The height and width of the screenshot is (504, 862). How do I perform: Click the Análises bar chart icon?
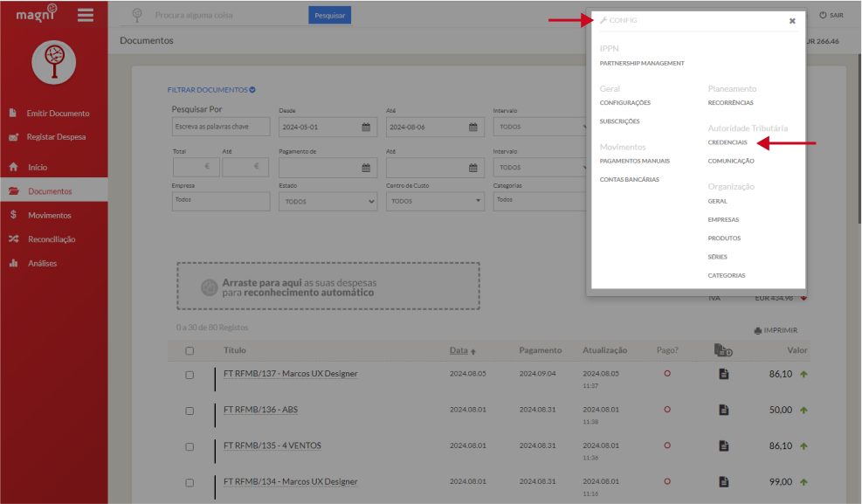pos(14,263)
